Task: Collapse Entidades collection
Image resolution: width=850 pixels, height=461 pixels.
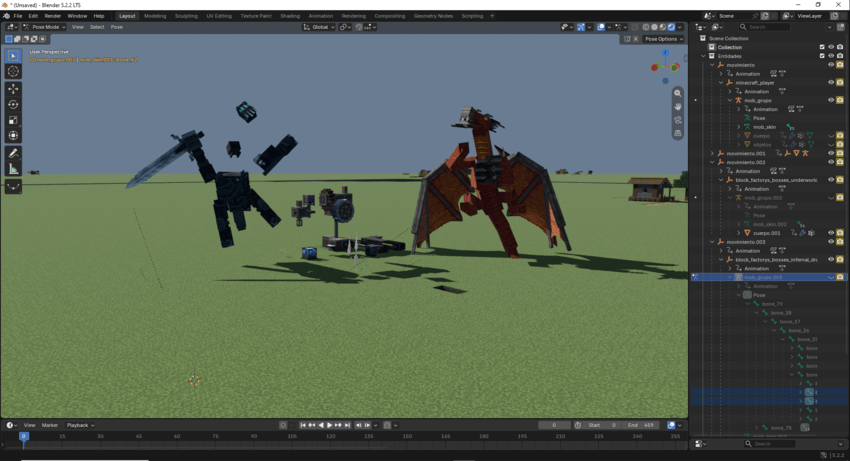Action: click(704, 56)
